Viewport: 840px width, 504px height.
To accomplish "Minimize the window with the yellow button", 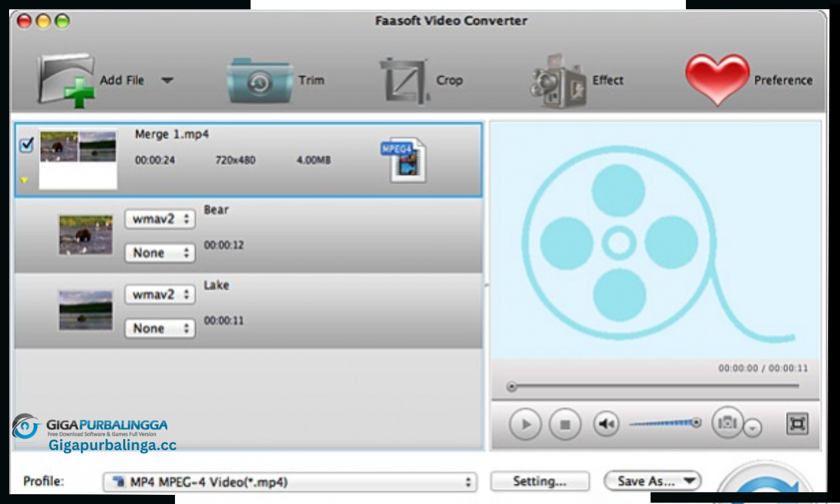I will (44, 22).
